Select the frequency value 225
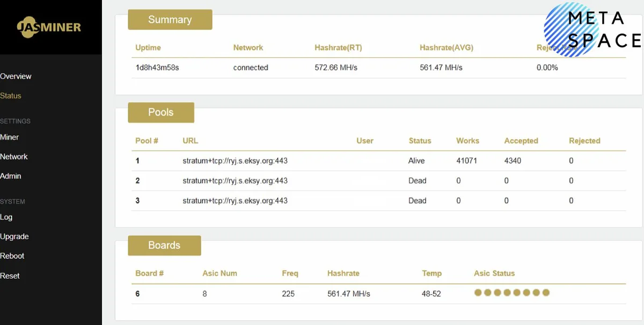Screen dimensions: 644x325 [288, 294]
